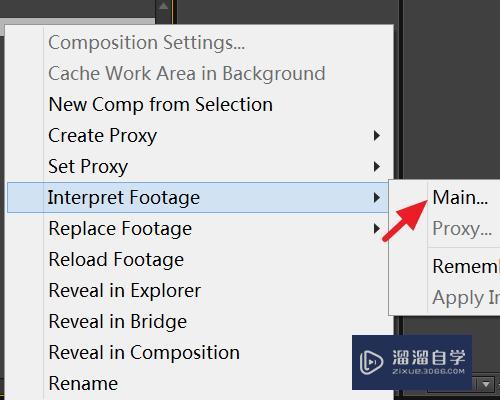The image size is (500, 400).
Task: Expand the Replace Footage submenu arrow
Action: pos(377,229)
